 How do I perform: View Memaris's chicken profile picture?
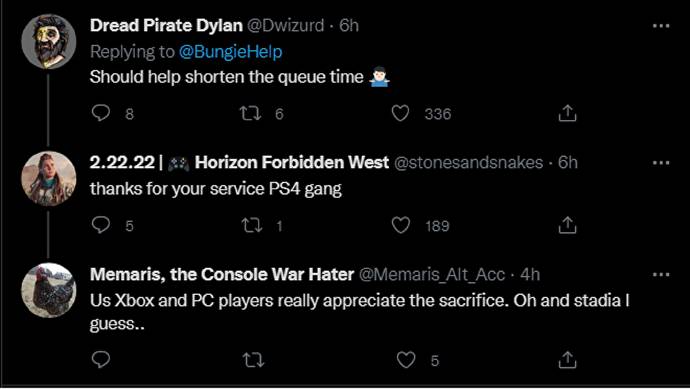(48, 290)
